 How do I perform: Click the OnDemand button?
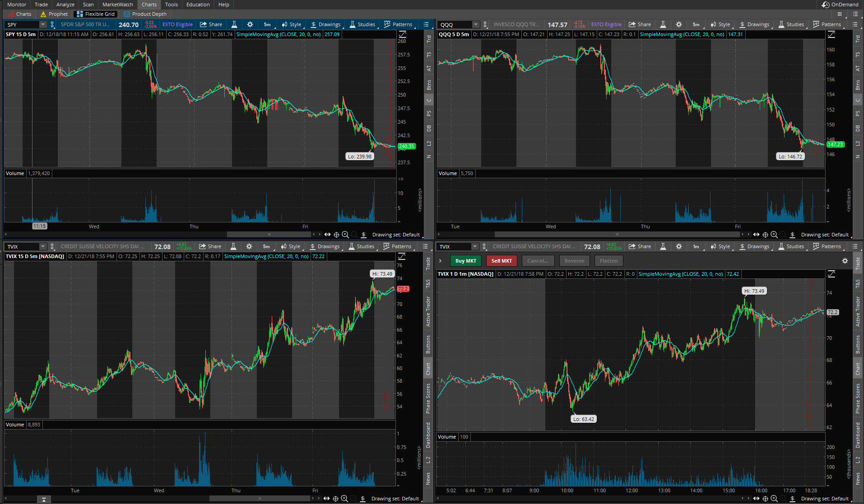(x=840, y=5)
